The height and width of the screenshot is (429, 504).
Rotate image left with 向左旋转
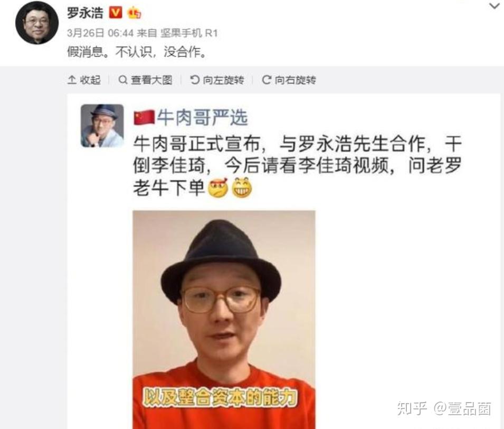pos(217,80)
